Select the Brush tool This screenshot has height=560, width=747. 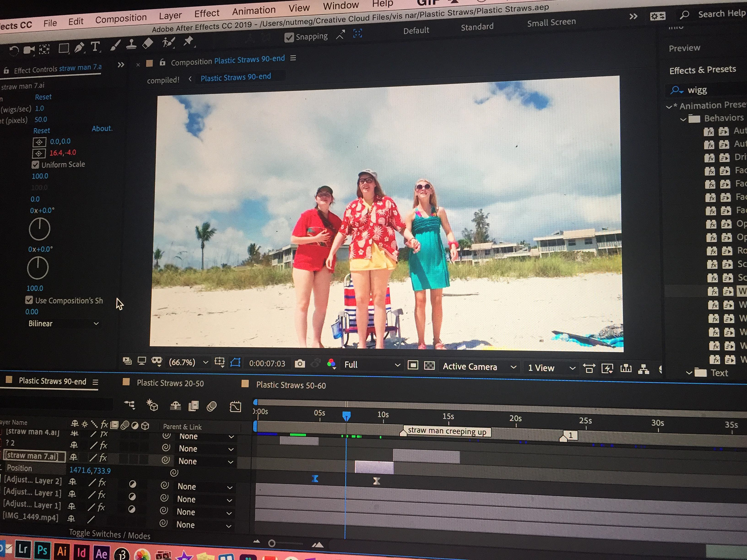[115, 45]
